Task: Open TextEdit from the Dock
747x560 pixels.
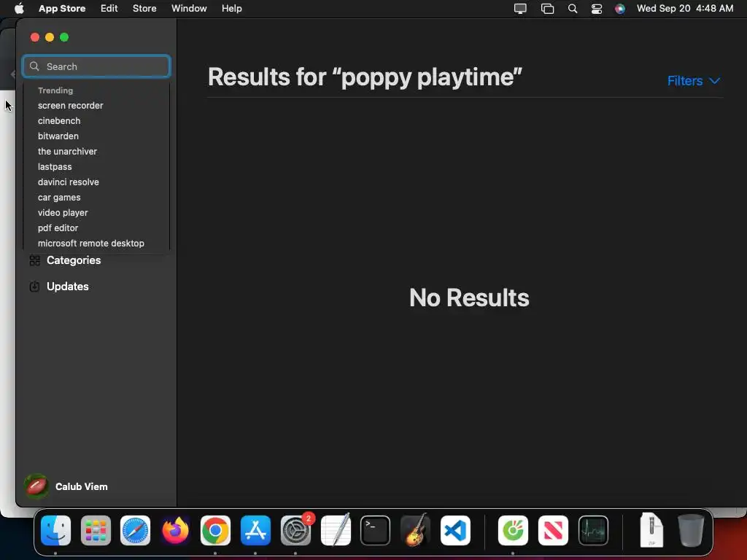Action: click(x=336, y=531)
